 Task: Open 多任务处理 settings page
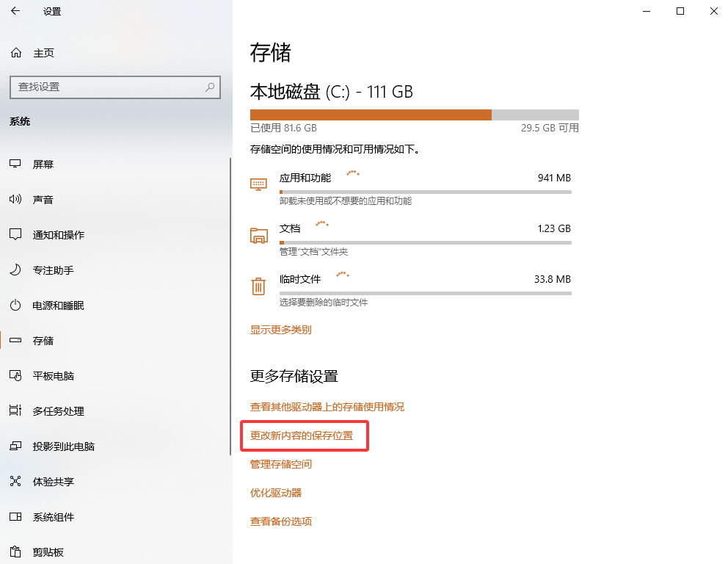[x=58, y=411]
